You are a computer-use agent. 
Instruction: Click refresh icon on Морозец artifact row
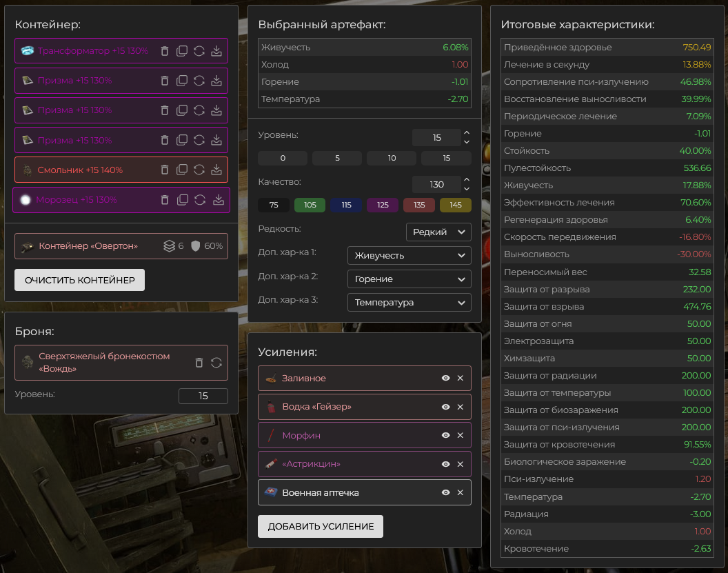200,200
